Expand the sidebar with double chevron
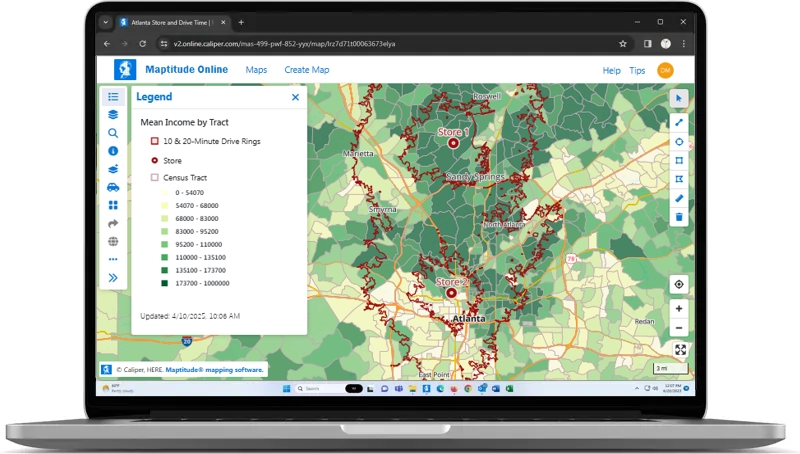800x454 pixels. pos(113,277)
